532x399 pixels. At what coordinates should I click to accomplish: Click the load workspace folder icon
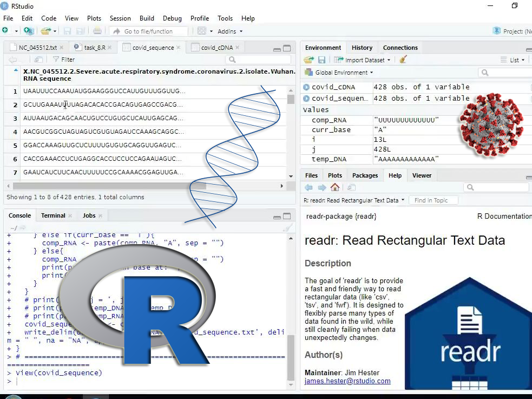(x=308, y=60)
